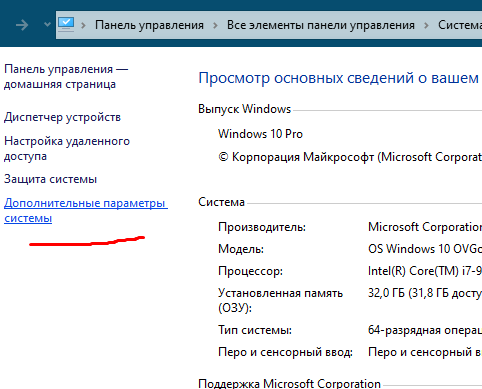Expand chevron after Все элементы панели управления
482x389 pixels.
[426, 25]
